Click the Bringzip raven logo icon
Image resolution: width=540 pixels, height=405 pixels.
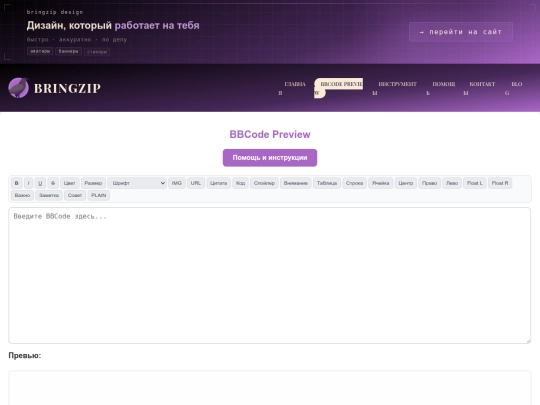[19, 88]
